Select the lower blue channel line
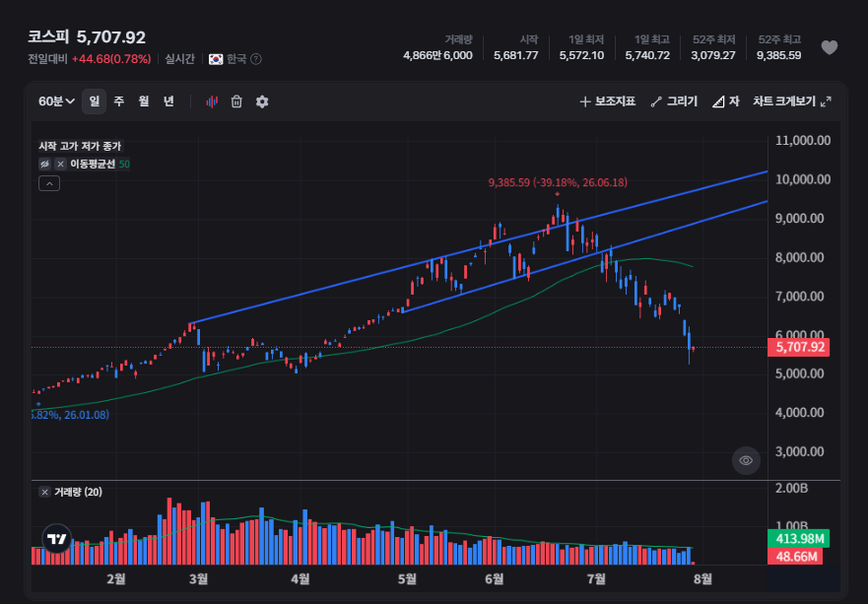The height and width of the screenshot is (604, 868). pos(584,257)
